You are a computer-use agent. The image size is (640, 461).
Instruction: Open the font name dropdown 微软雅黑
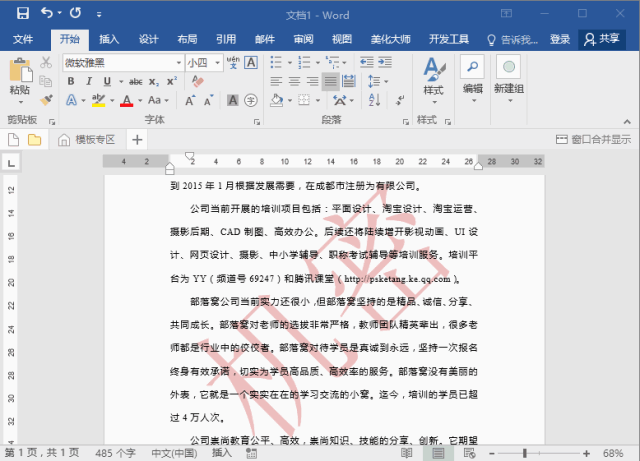[x=178, y=63]
